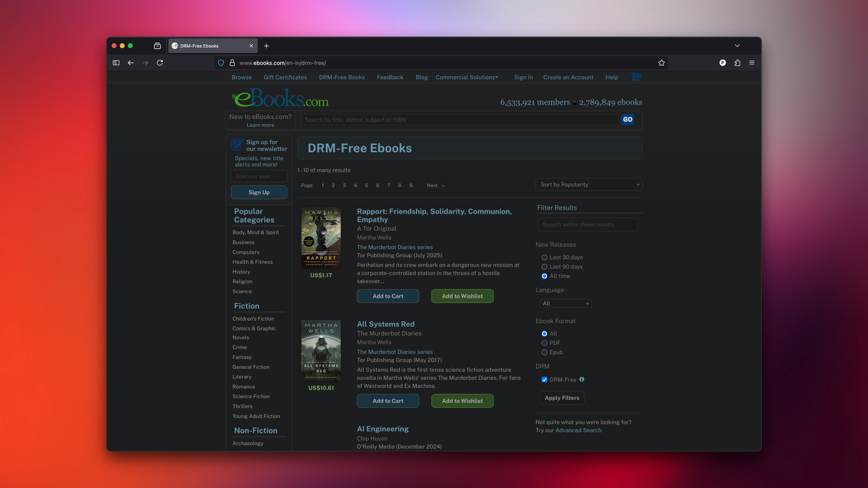
Task: Open the Advanced Search link
Action: point(579,430)
